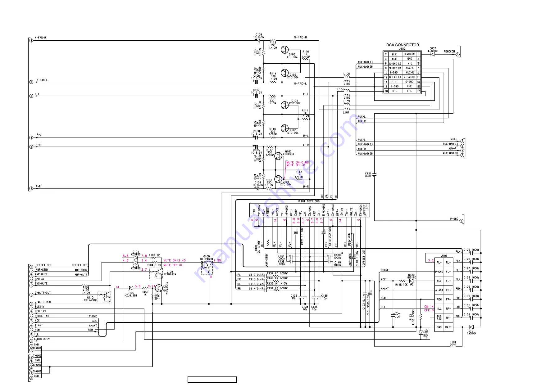Click the pink MUTE ON:2.45 annotation
The width and height of the screenshot is (555, 392).
click(x=175, y=260)
